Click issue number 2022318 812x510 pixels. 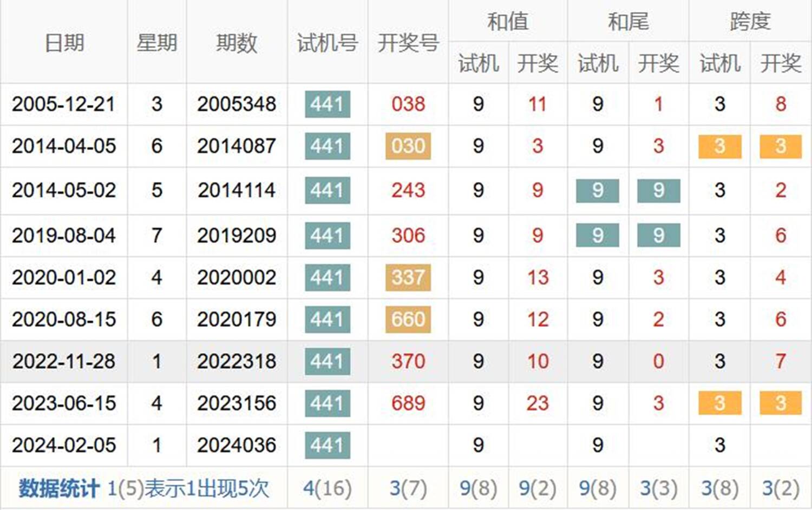pyautogui.click(x=237, y=361)
